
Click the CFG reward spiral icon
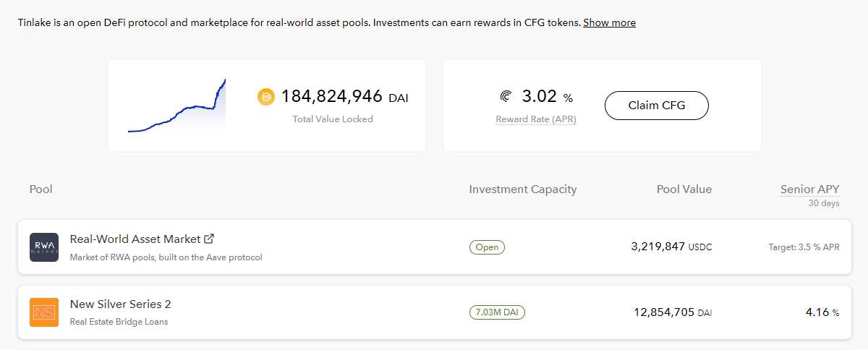click(506, 97)
